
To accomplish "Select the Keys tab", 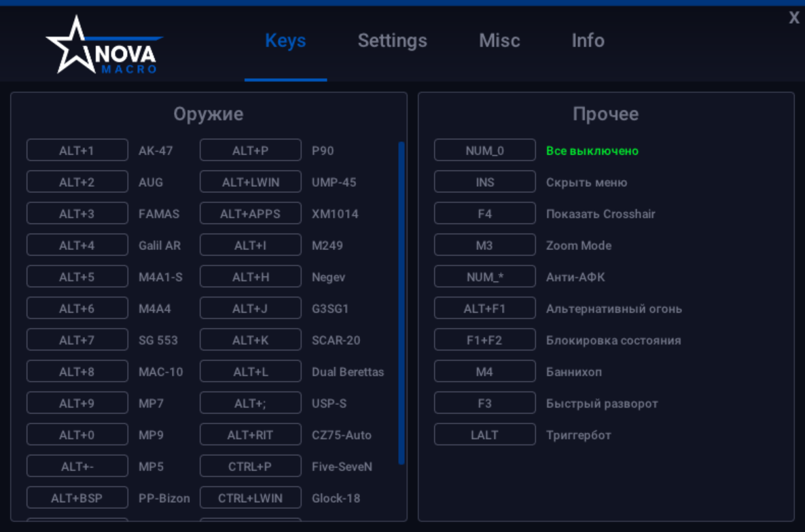I will 285,41.
